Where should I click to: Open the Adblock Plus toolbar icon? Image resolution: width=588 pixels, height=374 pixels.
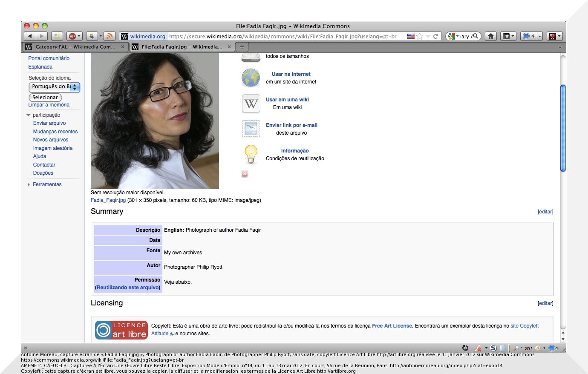tap(72, 36)
